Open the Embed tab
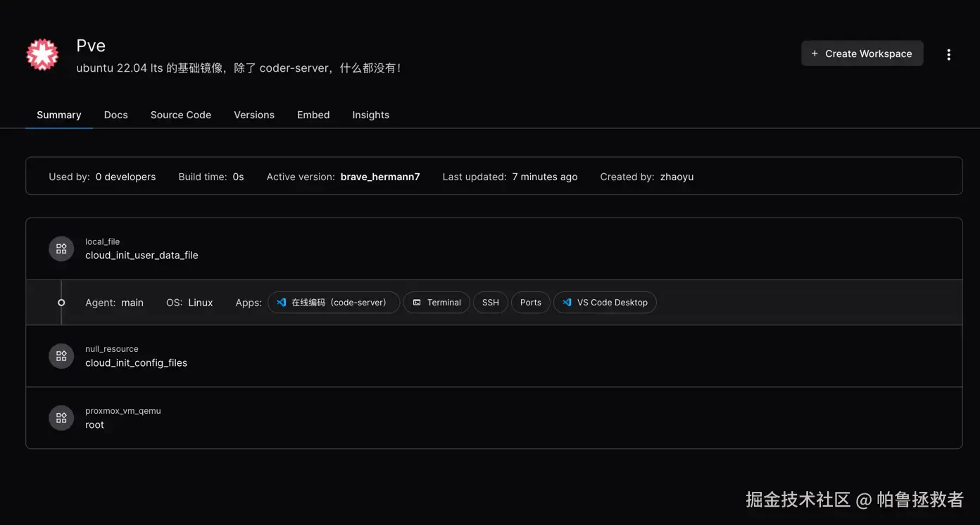This screenshot has height=525, width=980. [313, 115]
